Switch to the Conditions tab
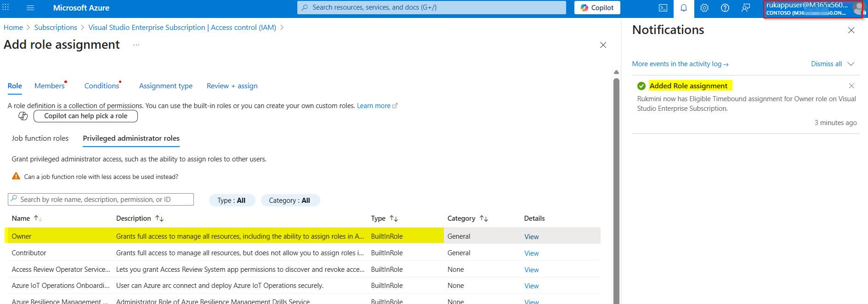The image size is (868, 304). pyautogui.click(x=102, y=86)
